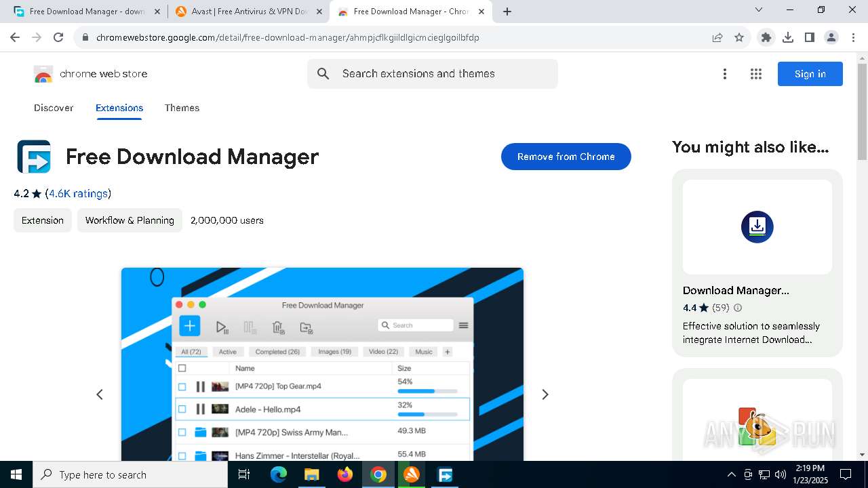Open Avast icon in taskbar

coord(412,474)
